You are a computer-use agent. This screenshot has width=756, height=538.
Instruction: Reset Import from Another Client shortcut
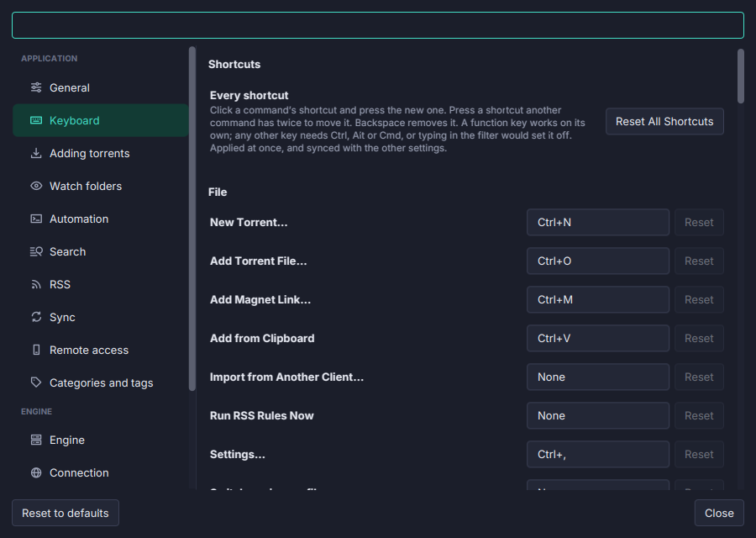tap(699, 377)
